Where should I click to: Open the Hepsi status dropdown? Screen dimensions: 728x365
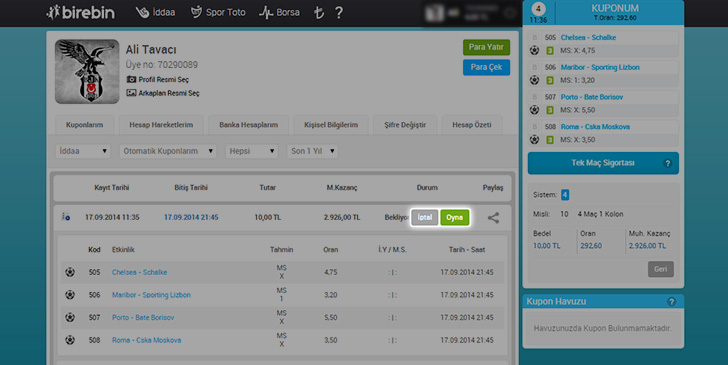pyautogui.click(x=252, y=151)
